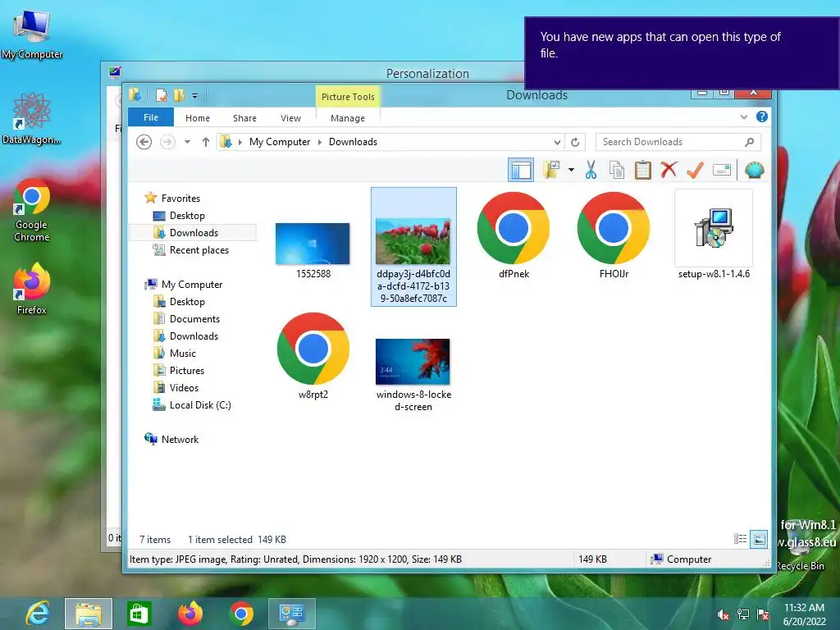The width and height of the screenshot is (840, 630).
Task: Click the new folder quick access icon
Action: (x=179, y=95)
